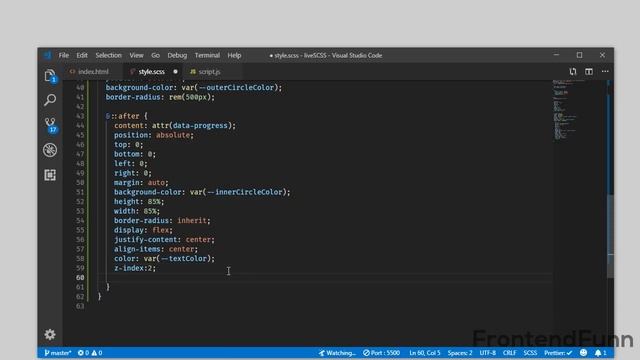The width and height of the screenshot is (640, 360).
Task: Click the errors count in status bar
Action: click(x=83, y=353)
